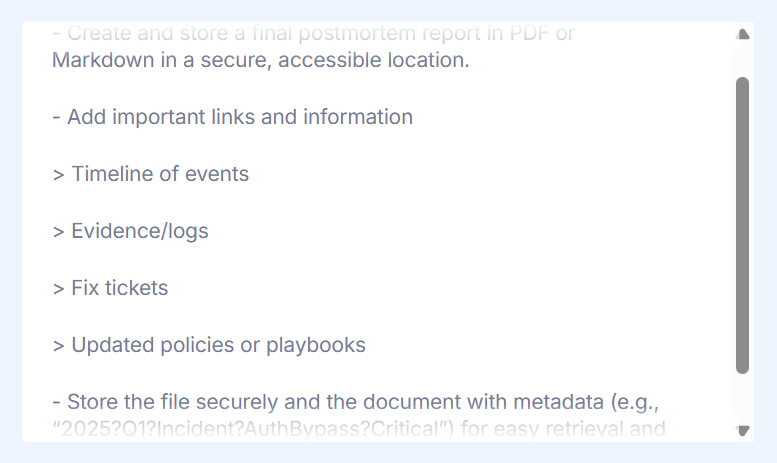
Task: Click the phrase 'Updated policies'
Action: 145,345
